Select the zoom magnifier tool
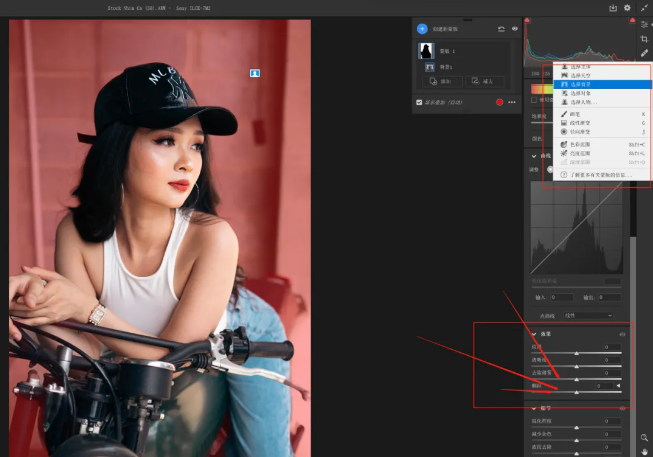Image resolution: width=653 pixels, height=457 pixels. (645, 437)
